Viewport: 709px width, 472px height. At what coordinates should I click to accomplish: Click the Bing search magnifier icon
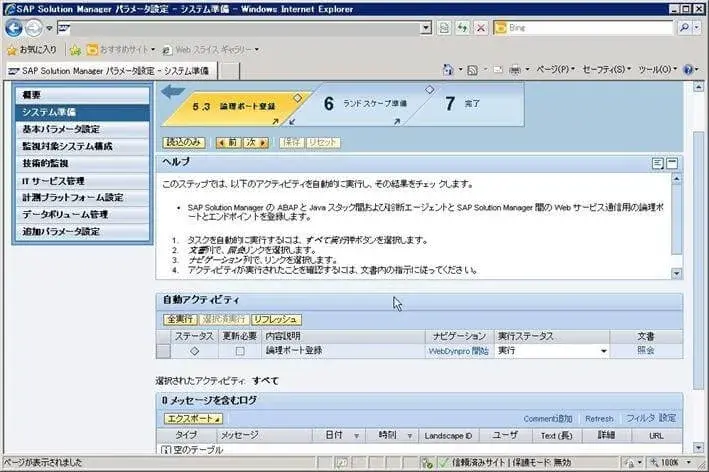(684, 28)
